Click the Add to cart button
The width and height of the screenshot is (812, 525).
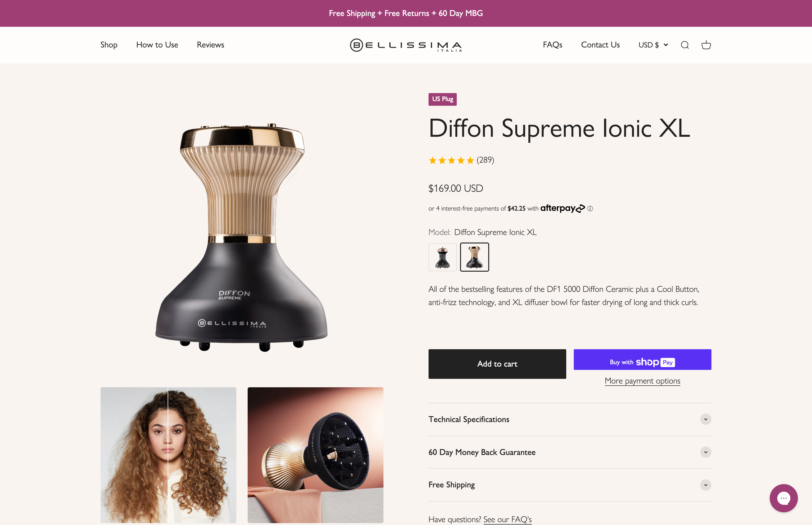(x=497, y=364)
